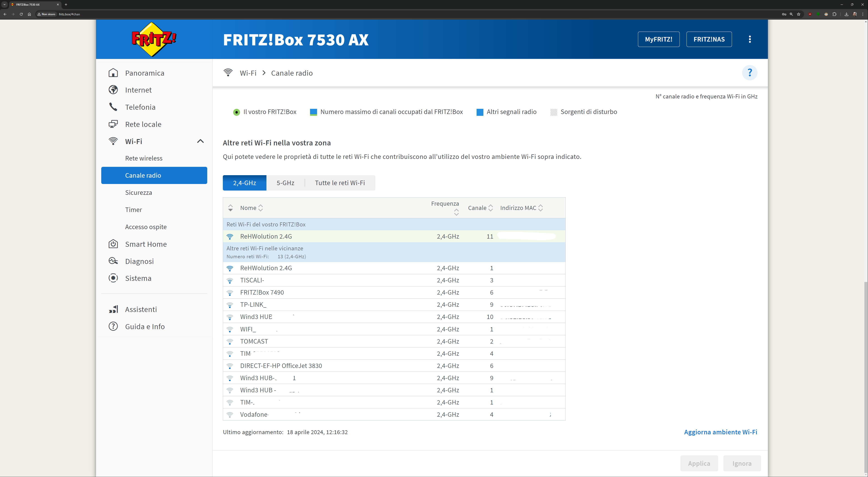The height and width of the screenshot is (477, 868).
Task: Sort table by Indirizzo MAC arrows
Action: (541, 208)
